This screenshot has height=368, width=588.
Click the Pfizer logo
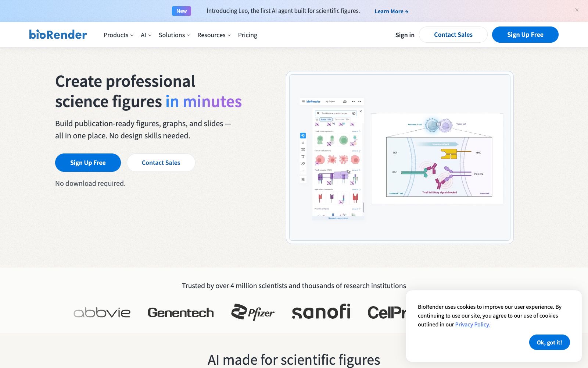[x=252, y=312]
